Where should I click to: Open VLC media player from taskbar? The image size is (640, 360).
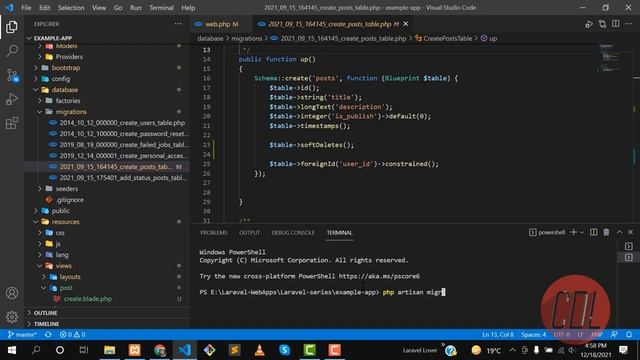click(260, 350)
